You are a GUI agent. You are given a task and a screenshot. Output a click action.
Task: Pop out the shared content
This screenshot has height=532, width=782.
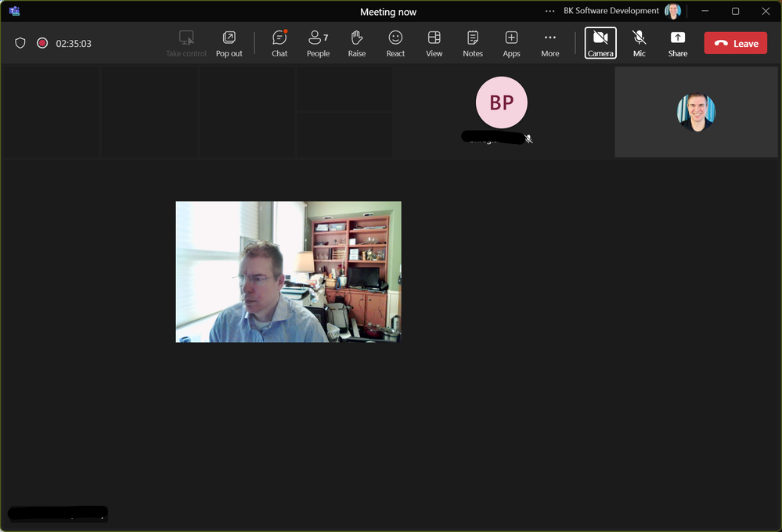[229, 43]
